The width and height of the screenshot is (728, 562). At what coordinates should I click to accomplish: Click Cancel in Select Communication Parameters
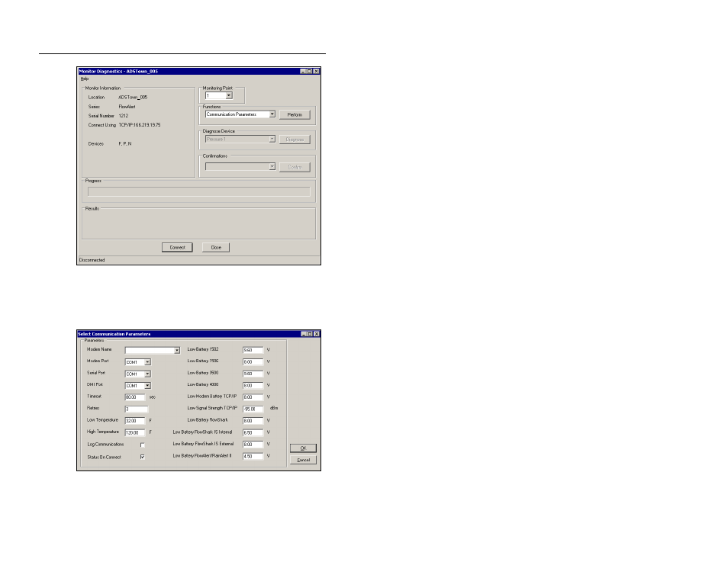coord(303,460)
